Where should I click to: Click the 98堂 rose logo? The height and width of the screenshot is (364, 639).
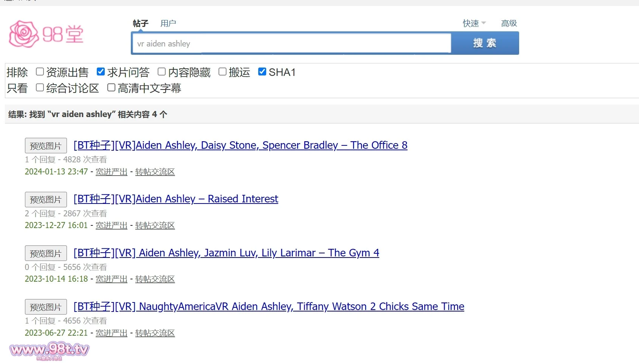(46, 34)
